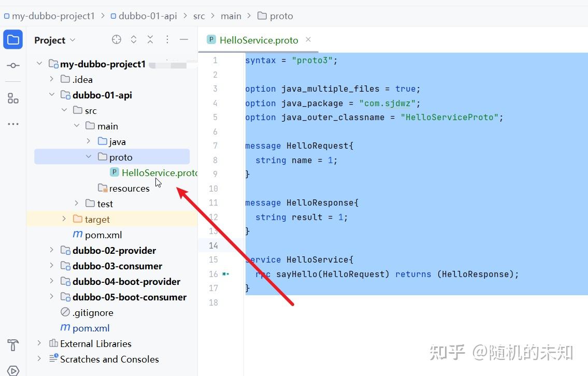Click the More Tool Windows ellipsis icon

tap(13, 124)
